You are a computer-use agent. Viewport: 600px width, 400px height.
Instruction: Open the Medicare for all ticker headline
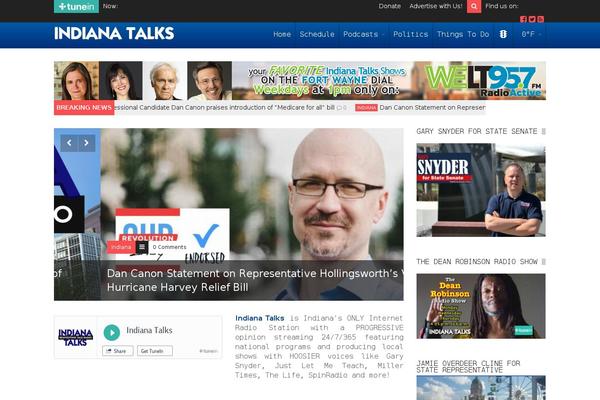pyautogui.click(x=224, y=108)
